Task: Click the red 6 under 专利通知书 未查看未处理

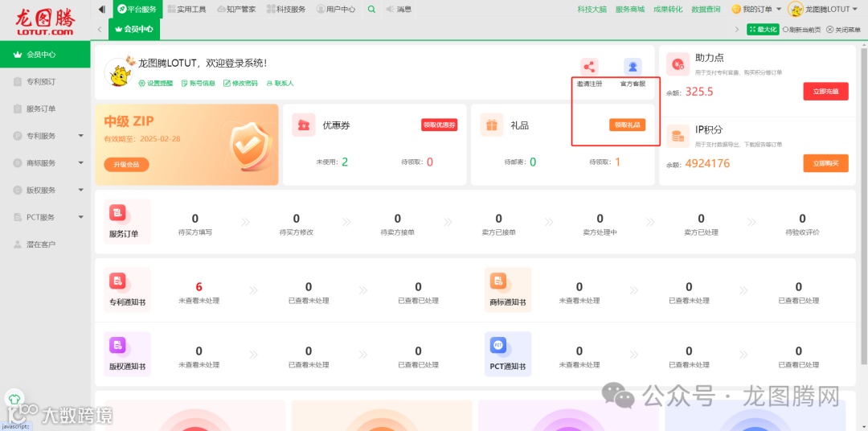Action: (x=199, y=287)
